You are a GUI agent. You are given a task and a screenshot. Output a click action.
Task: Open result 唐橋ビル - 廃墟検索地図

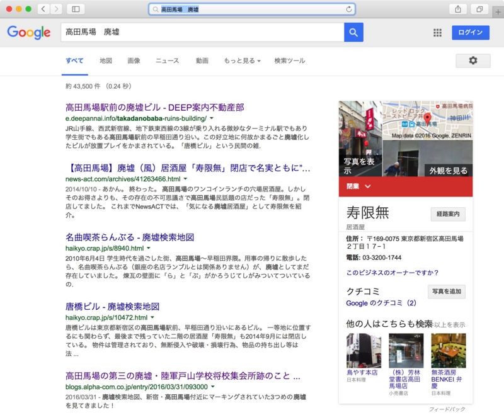point(112,307)
